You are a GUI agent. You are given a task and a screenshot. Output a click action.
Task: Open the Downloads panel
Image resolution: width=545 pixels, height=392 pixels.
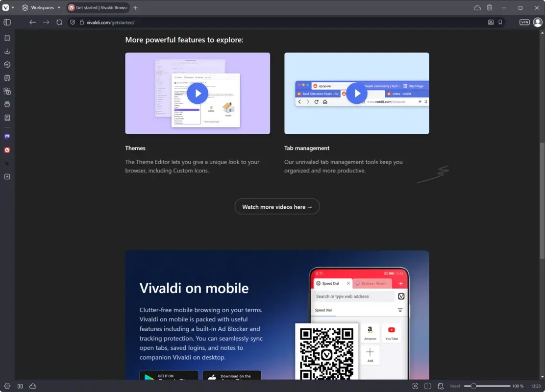coord(7,51)
